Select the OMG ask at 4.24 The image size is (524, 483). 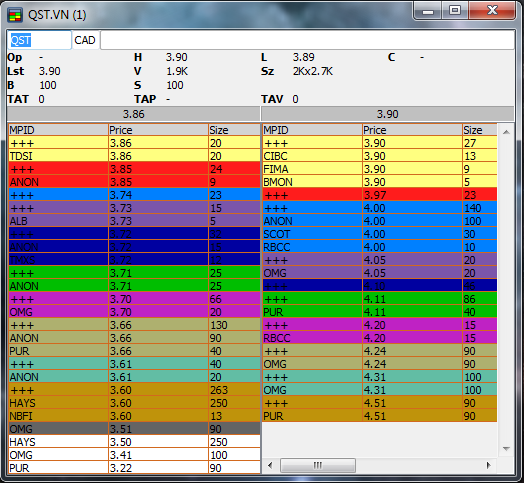coord(380,364)
